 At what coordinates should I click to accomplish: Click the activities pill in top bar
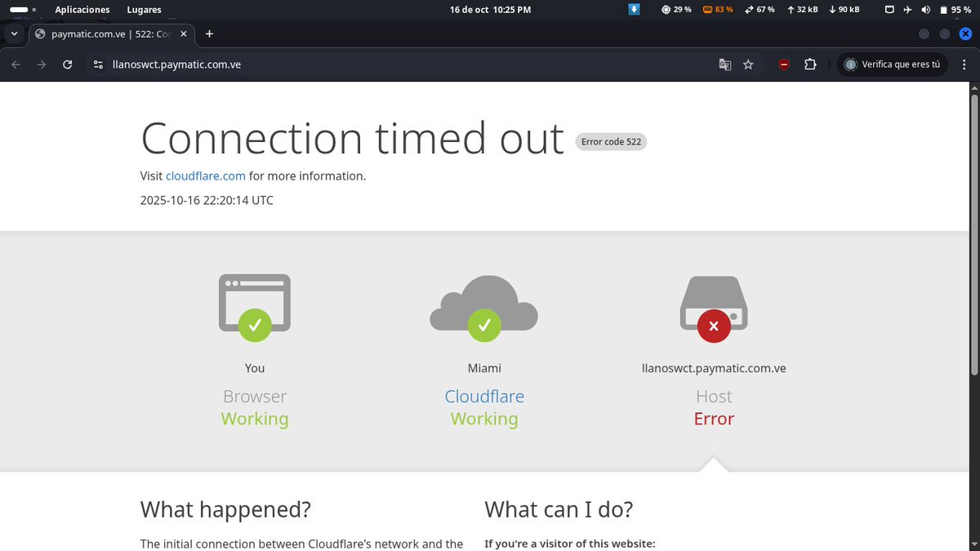23,10
